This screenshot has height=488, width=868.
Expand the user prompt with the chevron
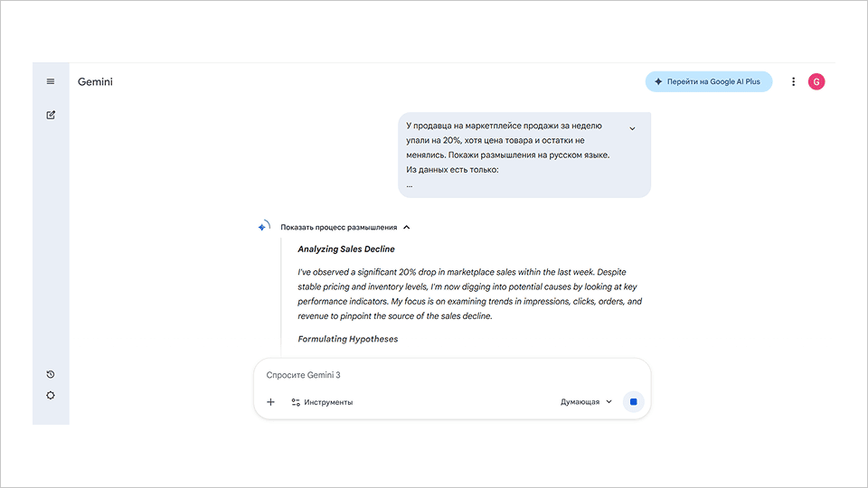pos(632,128)
